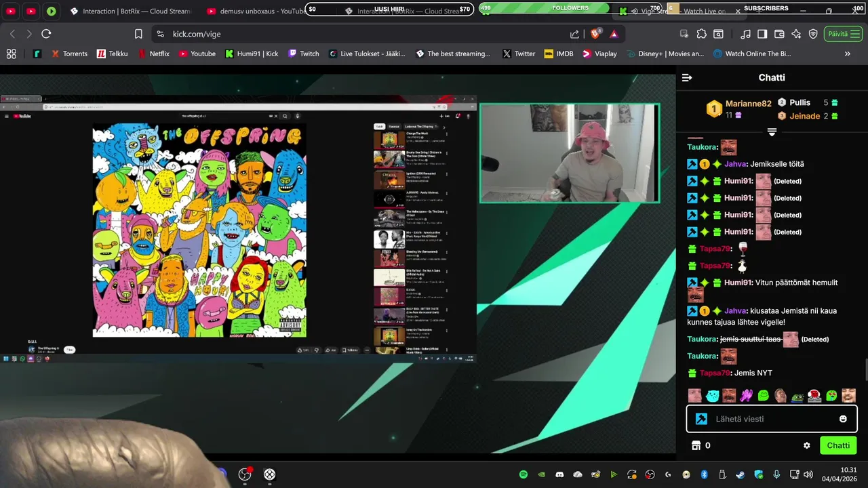This screenshot has height=488, width=868.
Task: Open the Netflix bookmark
Action: [x=154, y=54]
